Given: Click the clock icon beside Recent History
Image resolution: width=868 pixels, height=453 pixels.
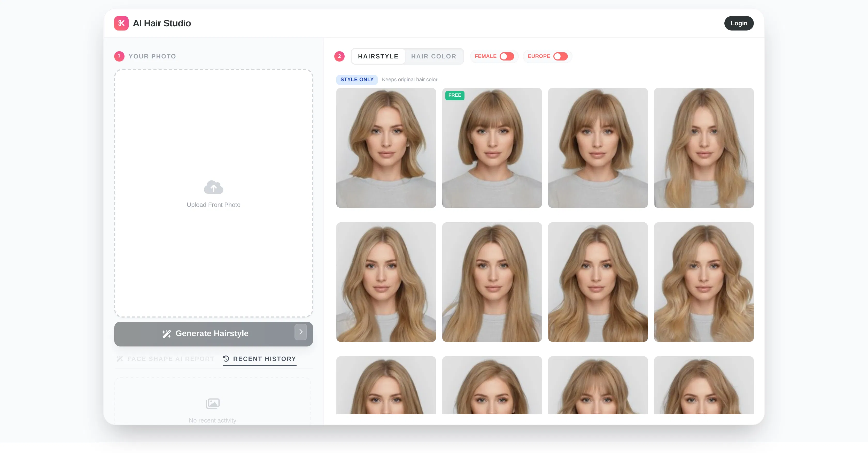Looking at the screenshot, I should [226, 359].
